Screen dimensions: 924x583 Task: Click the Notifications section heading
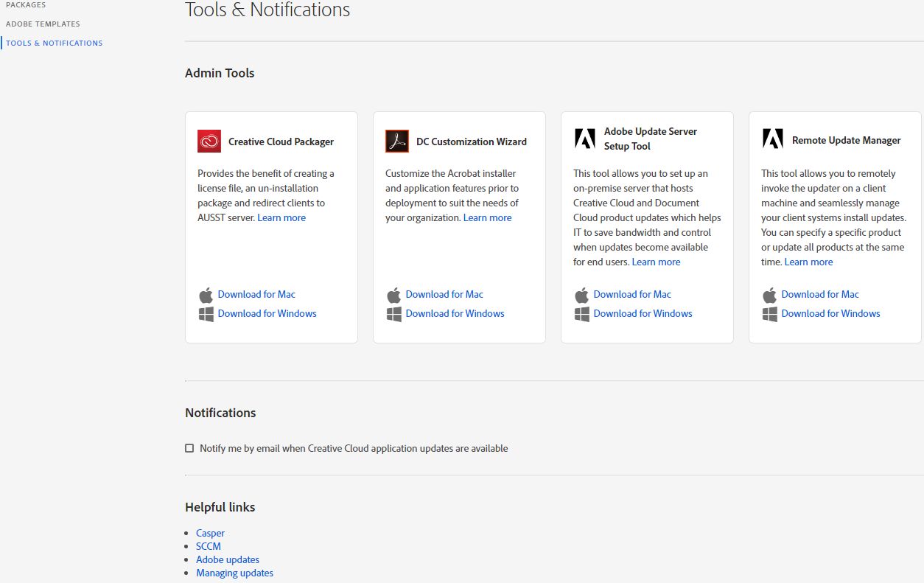point(220,413)
